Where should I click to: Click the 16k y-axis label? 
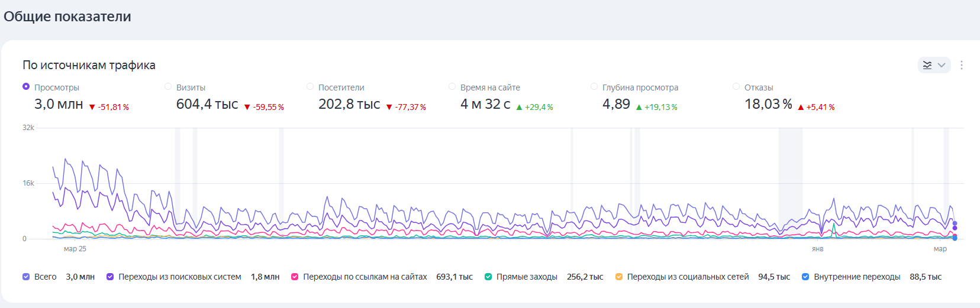pos(28,183)
